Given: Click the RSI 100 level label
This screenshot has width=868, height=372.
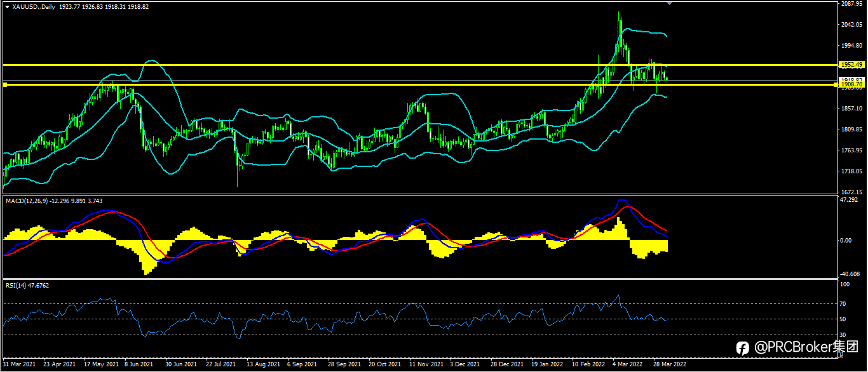Looking at the screenshot, I should tap(845, 285).
